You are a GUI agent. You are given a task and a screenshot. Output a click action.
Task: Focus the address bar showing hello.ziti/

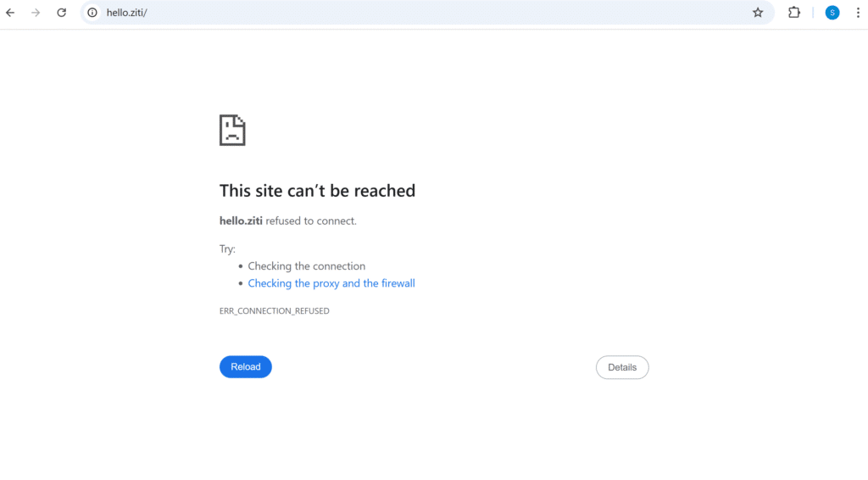click(x=339, y=13)
